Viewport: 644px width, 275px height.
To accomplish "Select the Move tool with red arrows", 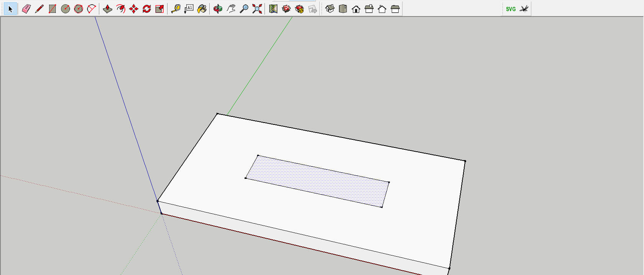I will [x=133, y=9].
